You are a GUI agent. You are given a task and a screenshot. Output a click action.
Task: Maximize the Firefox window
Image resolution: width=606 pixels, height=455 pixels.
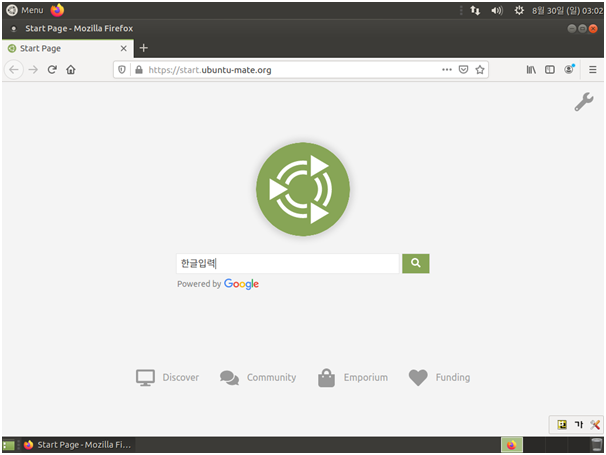(582, 29)
